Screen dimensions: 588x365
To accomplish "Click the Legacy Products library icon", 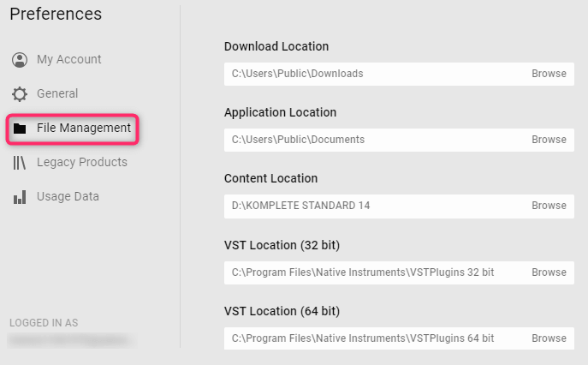I will [19, 163].
